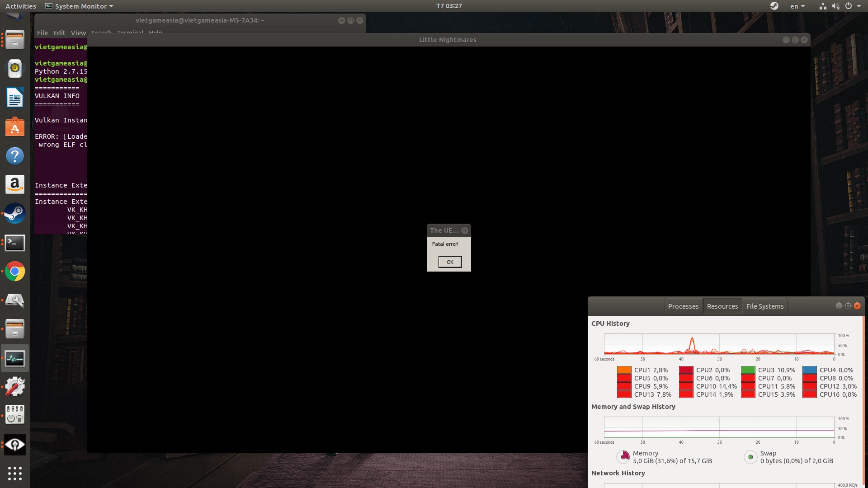
Task: Open the wired network status icon
Action: (x=823, y=6)
